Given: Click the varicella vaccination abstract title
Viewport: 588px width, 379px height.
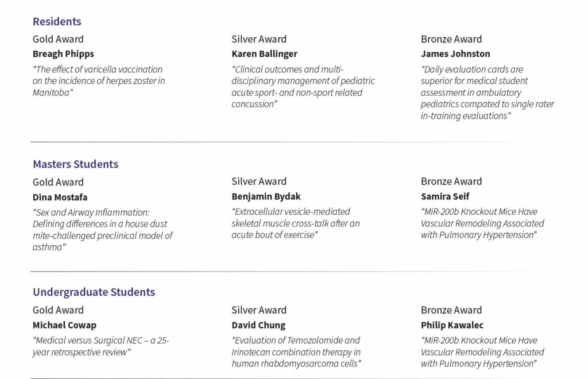Looking at the screenshot, I should click(x=99, y=81).
